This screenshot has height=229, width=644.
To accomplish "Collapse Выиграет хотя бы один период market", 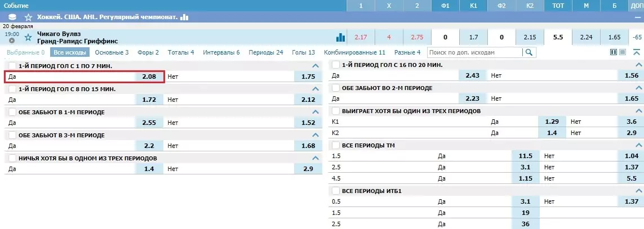I will point(638,111).
